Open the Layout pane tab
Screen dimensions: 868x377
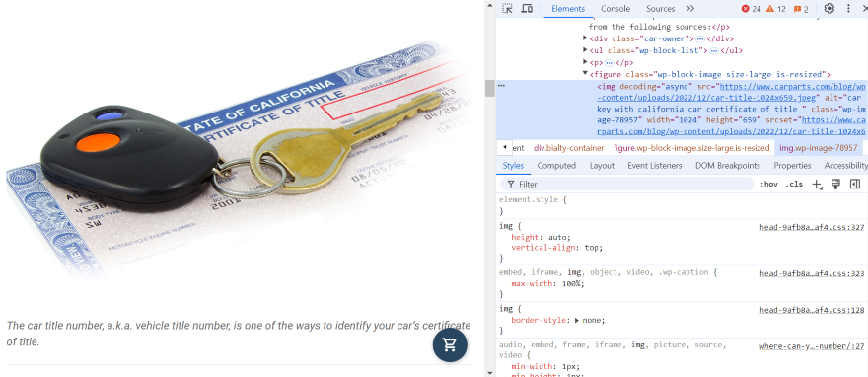pos(602,166)
